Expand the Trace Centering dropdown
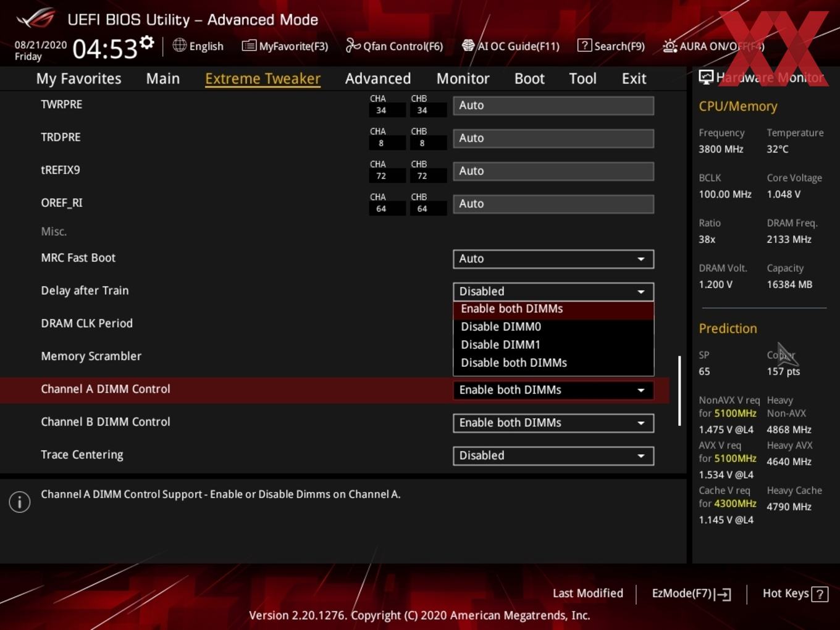Screen dimensions: 840x630 [x=553, y=455]
